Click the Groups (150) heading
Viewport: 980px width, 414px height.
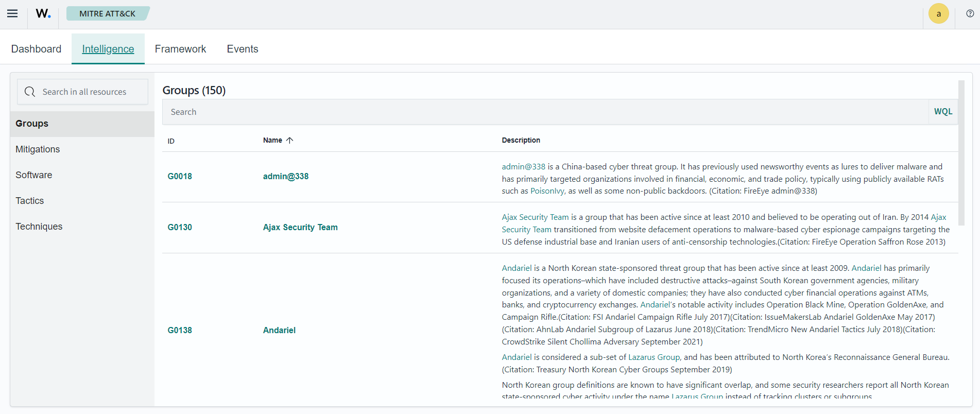tap(194, 90)
